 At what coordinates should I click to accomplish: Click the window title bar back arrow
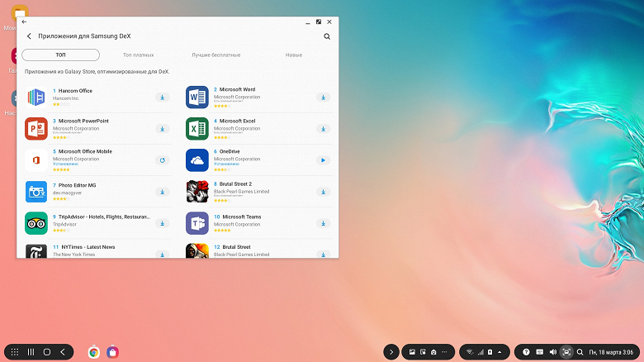[24, 21]
